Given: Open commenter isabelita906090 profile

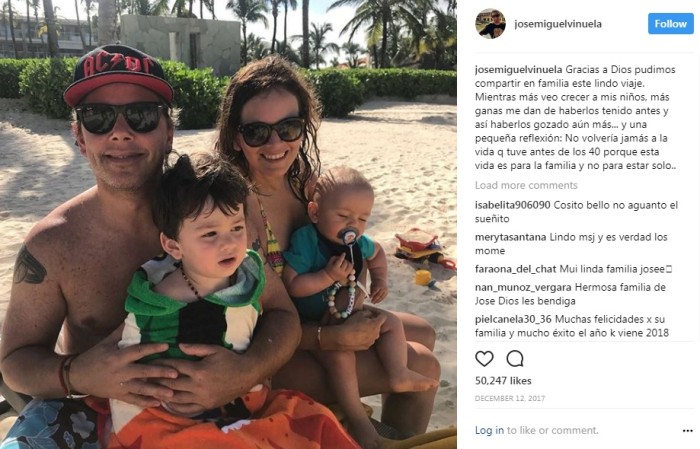Looking at the screenshot, I should (x=512, y=205).
